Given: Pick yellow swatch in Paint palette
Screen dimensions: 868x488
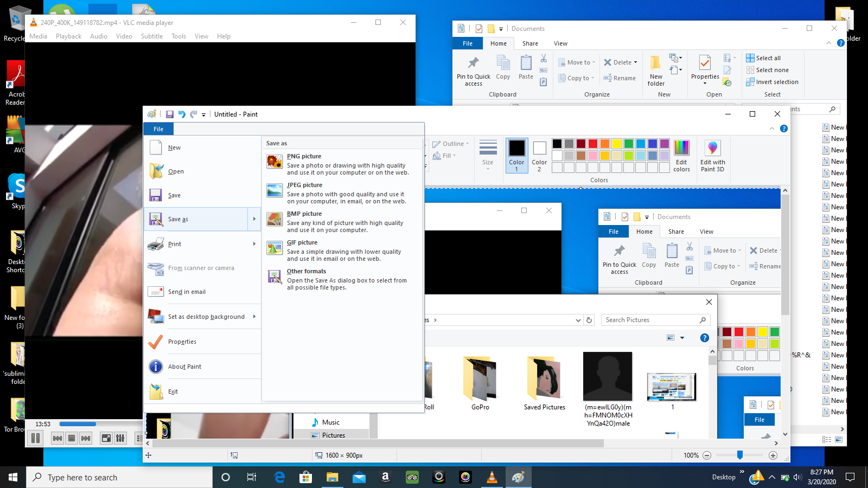Looking at the screenshot, I should click(x=617, y=144).
